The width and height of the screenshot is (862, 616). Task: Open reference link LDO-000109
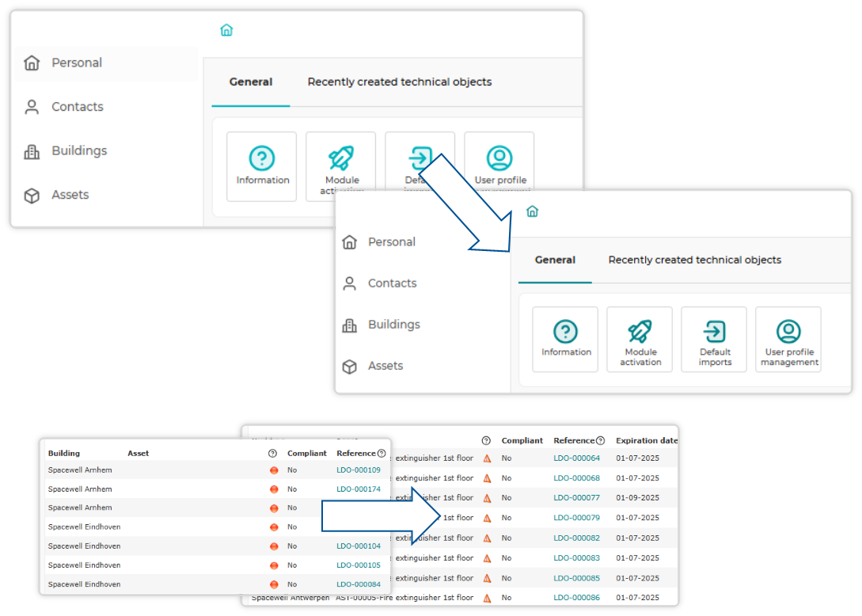[359, 470]
